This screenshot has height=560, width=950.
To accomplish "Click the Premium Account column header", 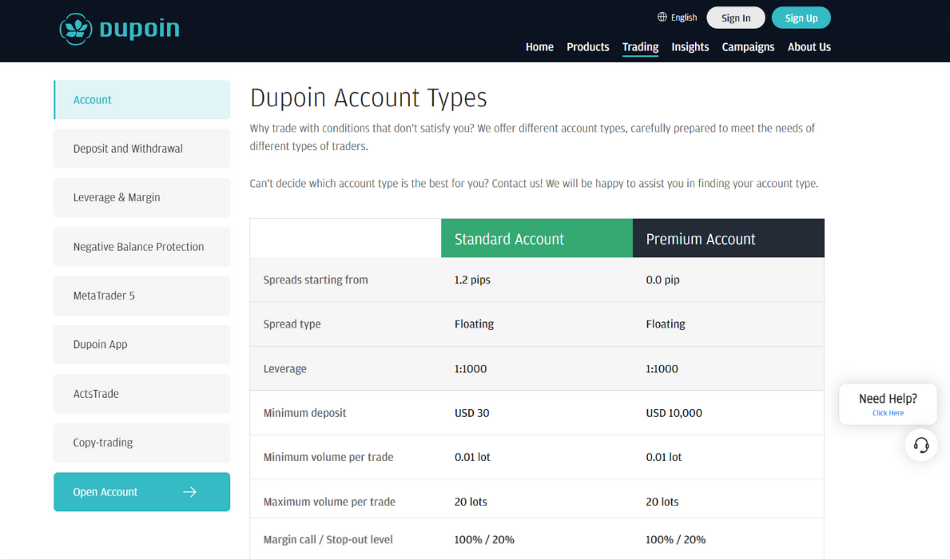I will click(x=728, y=238).
